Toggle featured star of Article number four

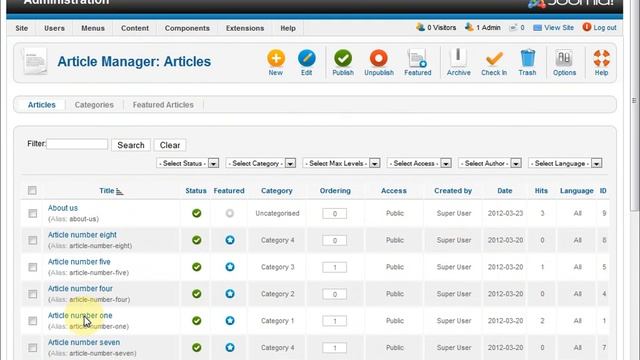pyautogui.click(x=230, y=294)
